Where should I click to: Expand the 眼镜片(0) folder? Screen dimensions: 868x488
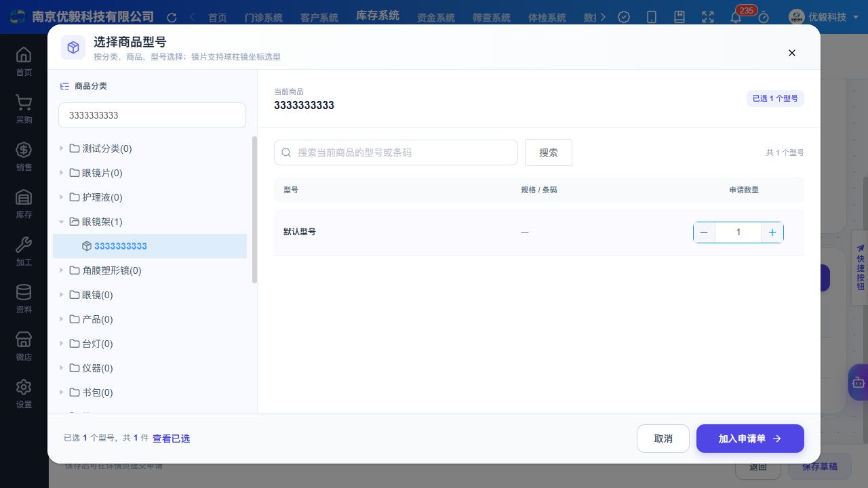tap(61, 173)
